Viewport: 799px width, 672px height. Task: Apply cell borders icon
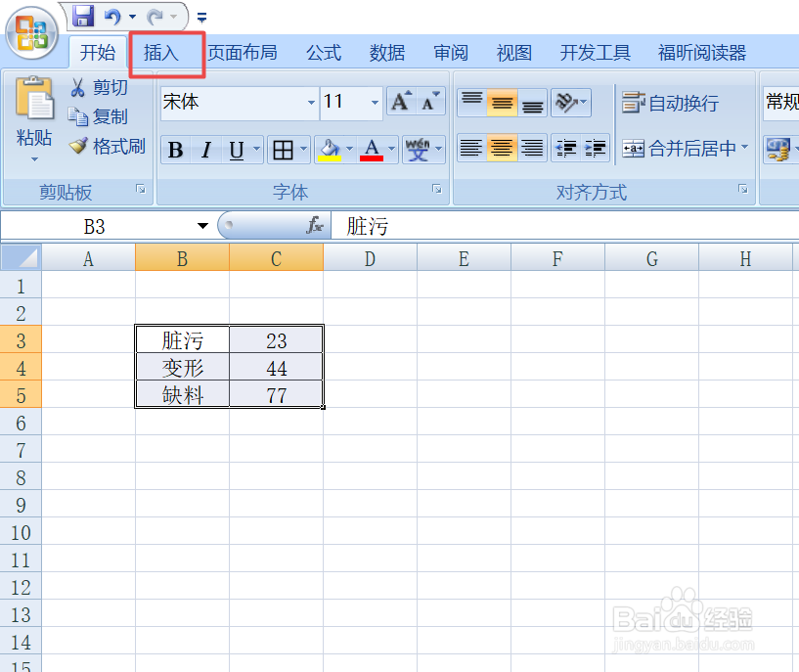[283, 150]
